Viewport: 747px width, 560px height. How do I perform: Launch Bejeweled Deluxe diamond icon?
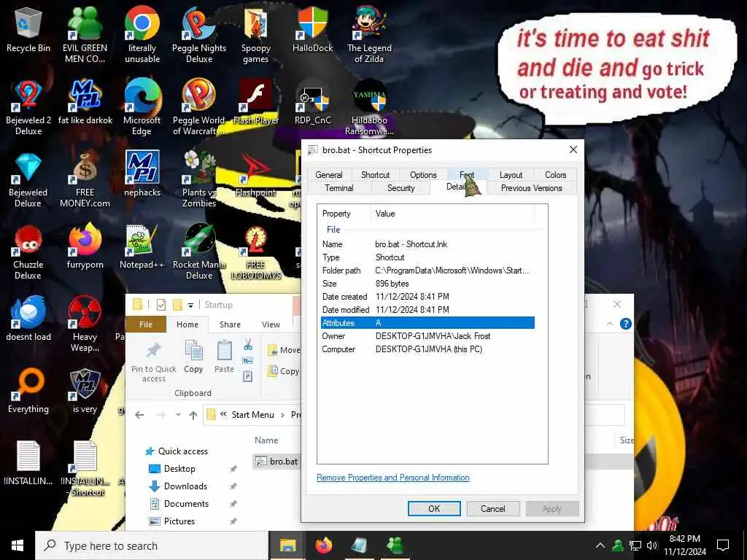point(28,179)
